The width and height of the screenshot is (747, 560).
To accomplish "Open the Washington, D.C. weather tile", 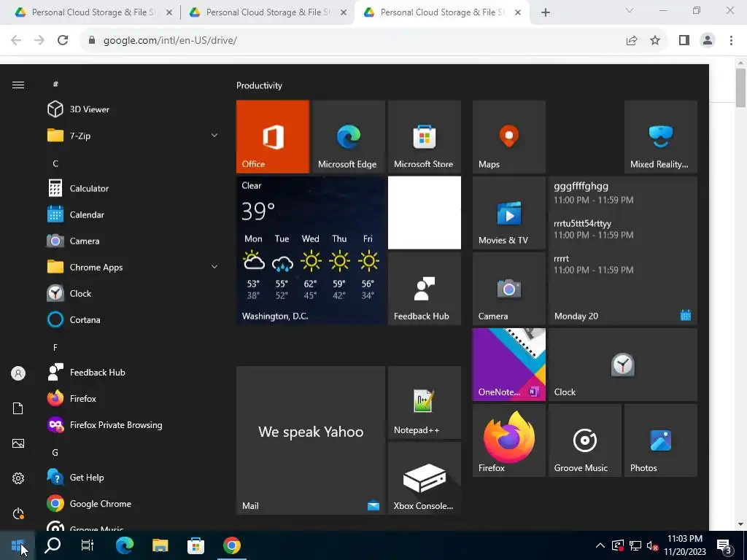I will 311,251.
